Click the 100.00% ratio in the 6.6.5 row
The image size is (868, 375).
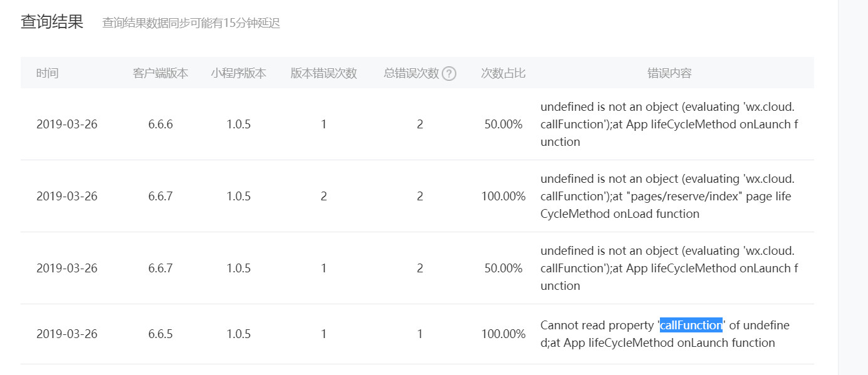[503, 334]
